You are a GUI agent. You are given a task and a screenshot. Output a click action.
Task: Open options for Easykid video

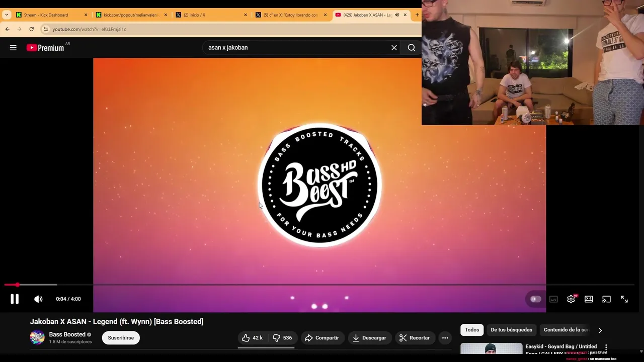606,347
